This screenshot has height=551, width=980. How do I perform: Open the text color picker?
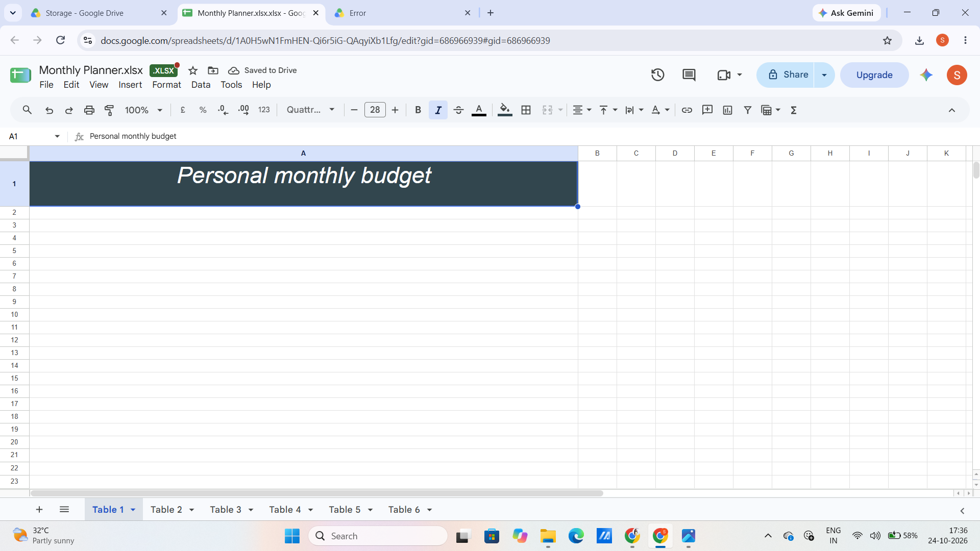(x=479, y=110)
